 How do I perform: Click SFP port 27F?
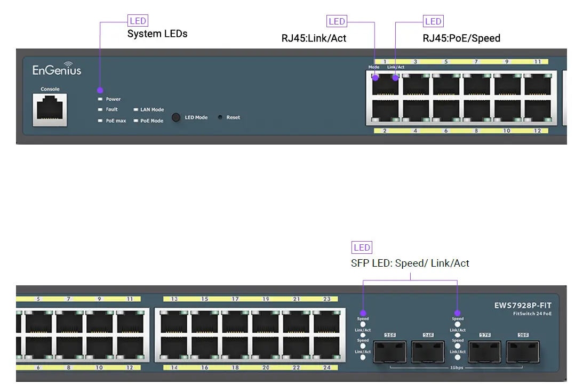coord(484,350)
